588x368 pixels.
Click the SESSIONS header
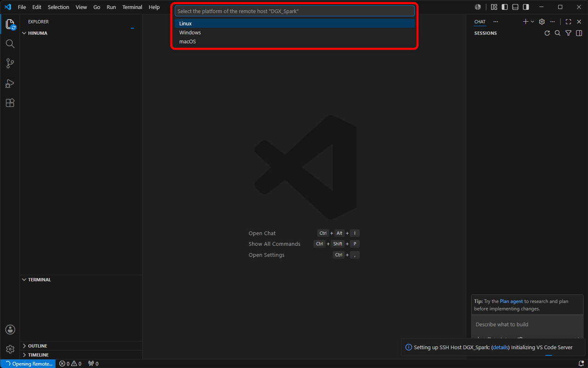click(486, 33)
